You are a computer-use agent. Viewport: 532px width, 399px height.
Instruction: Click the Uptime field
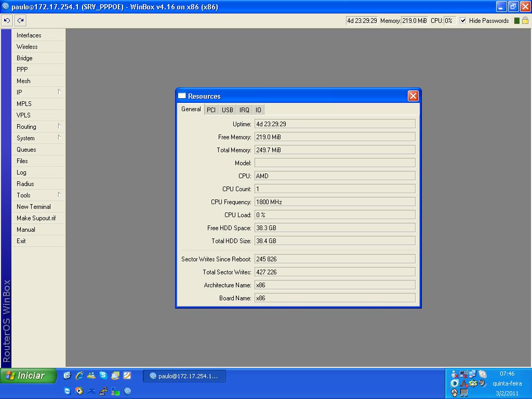click(335, 124)
